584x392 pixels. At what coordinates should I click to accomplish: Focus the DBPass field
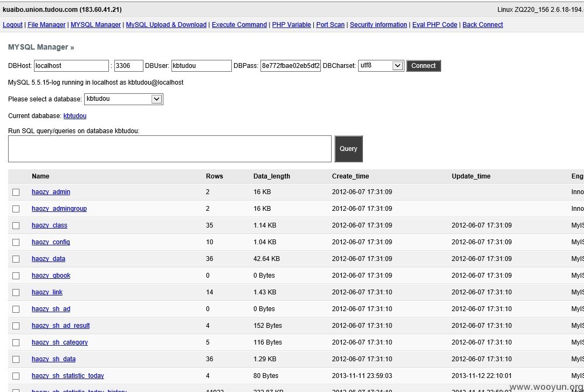pos(291,66)
